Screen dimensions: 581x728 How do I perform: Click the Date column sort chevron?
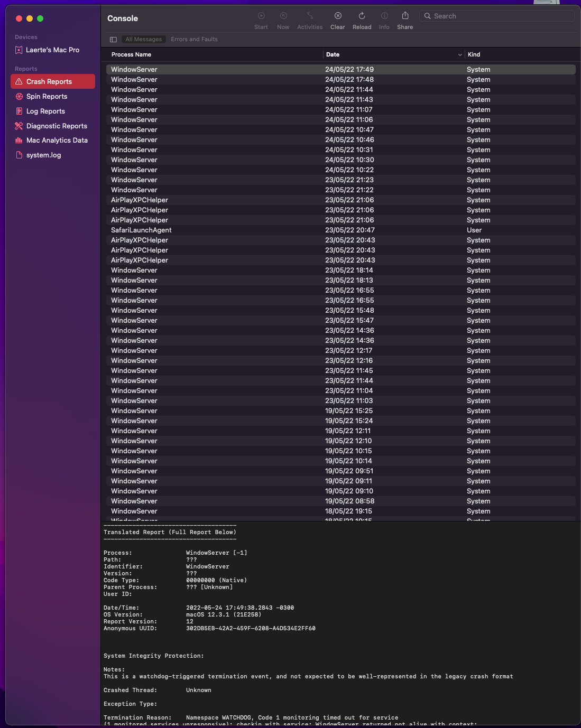[x=460, y=55]
